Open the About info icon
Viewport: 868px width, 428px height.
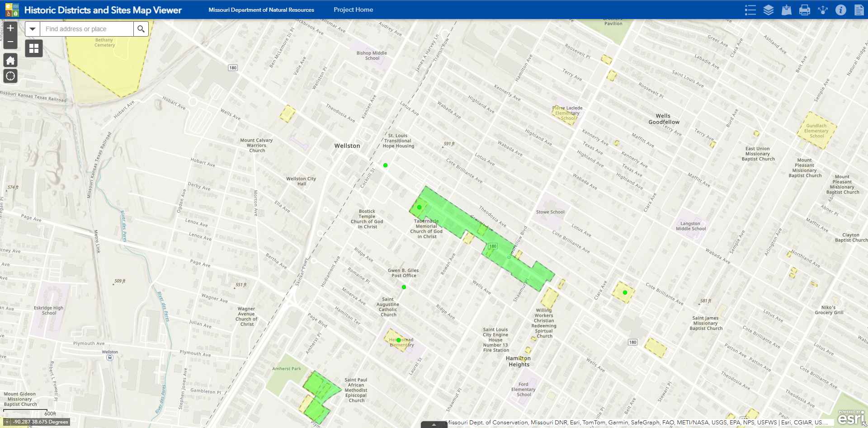coord(841,10)
